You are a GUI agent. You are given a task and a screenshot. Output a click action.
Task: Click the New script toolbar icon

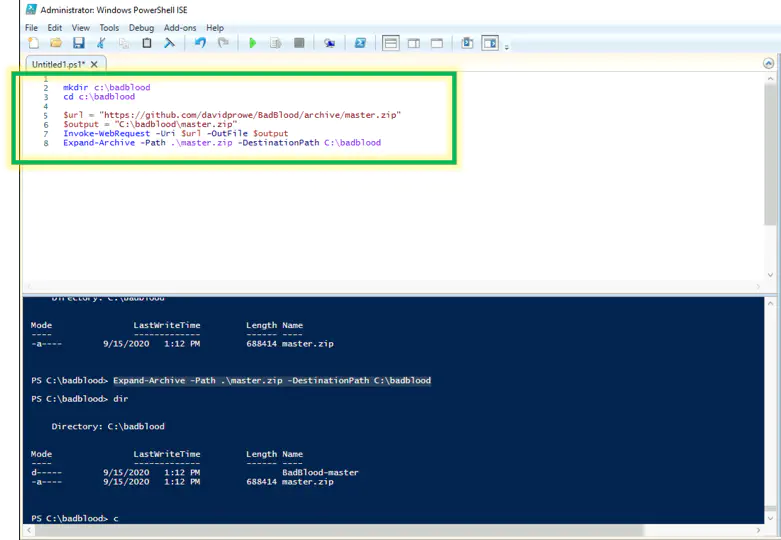(x=33, y=43)
